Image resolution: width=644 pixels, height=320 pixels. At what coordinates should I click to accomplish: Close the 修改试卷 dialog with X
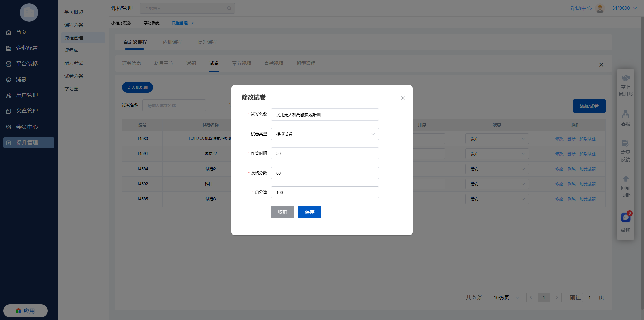click(x=403, y=98)
